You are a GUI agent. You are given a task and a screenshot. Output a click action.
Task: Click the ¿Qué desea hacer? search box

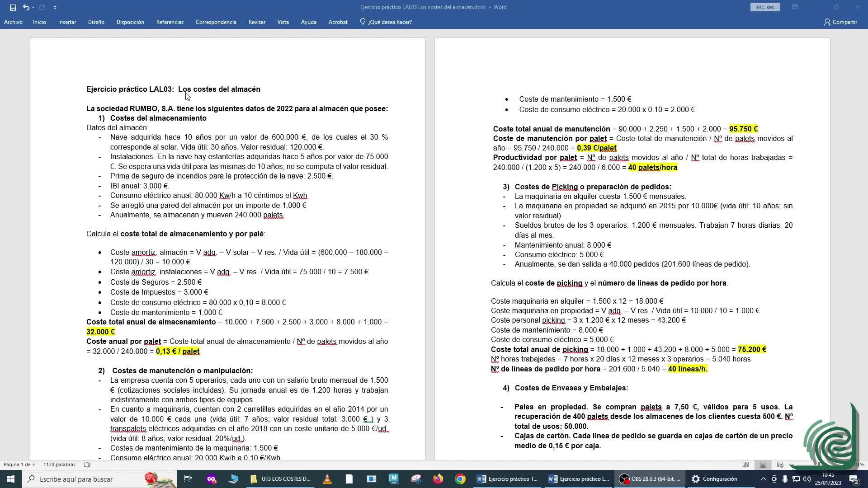[x=389, y=22]
